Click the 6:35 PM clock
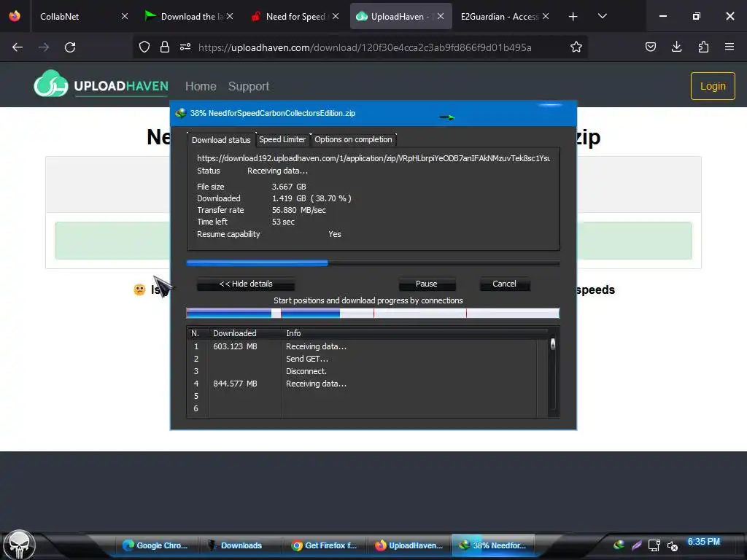 [x=704, y=542]
